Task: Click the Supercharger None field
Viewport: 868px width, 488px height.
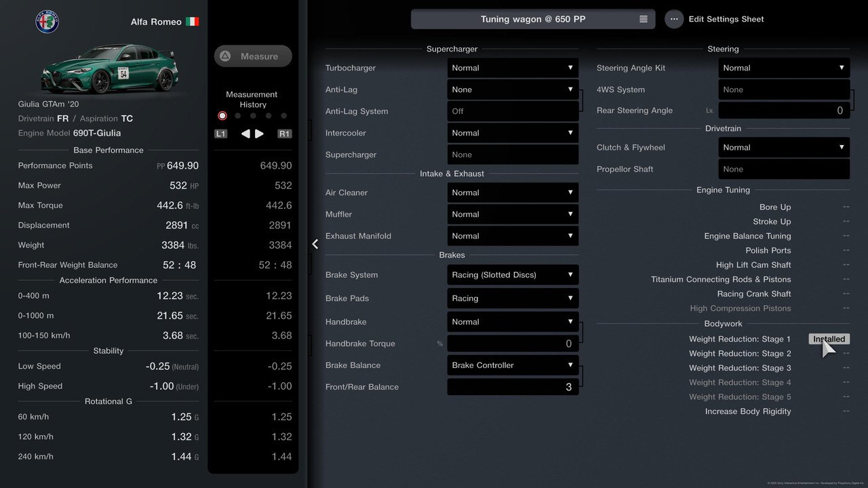Action: click(513, 155)
